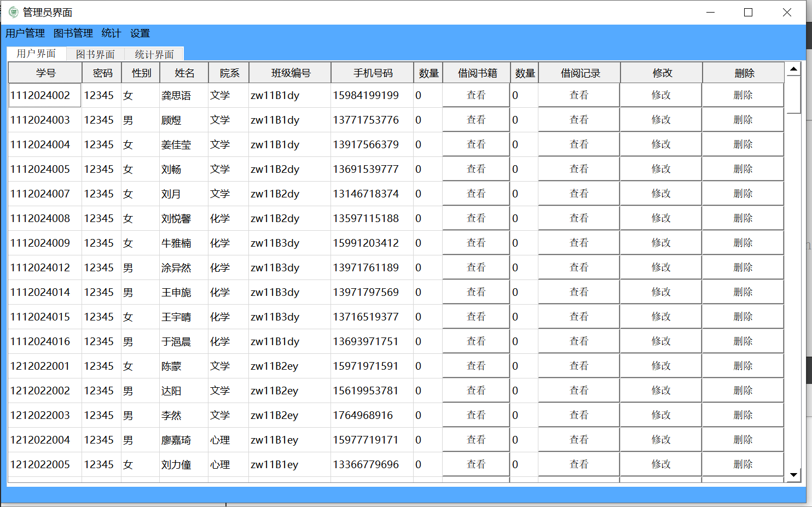View borrow records for 王申旎
Viewport: 812px width, 507px height.
coord(579,292)
